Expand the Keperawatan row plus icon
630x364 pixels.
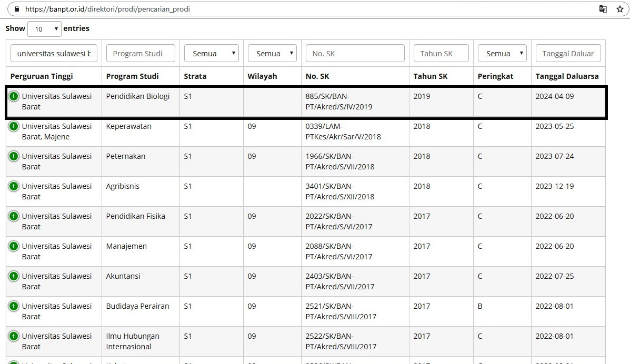pos(14,126)
